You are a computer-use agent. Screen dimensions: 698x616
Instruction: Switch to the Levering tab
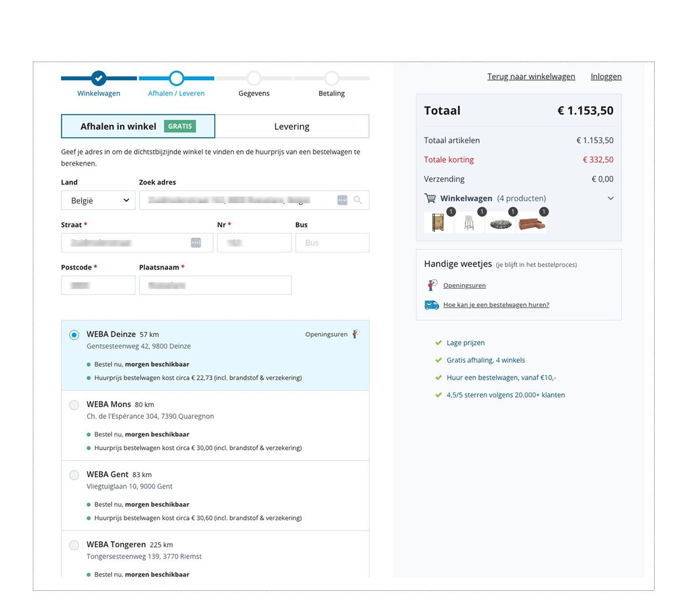292,126
